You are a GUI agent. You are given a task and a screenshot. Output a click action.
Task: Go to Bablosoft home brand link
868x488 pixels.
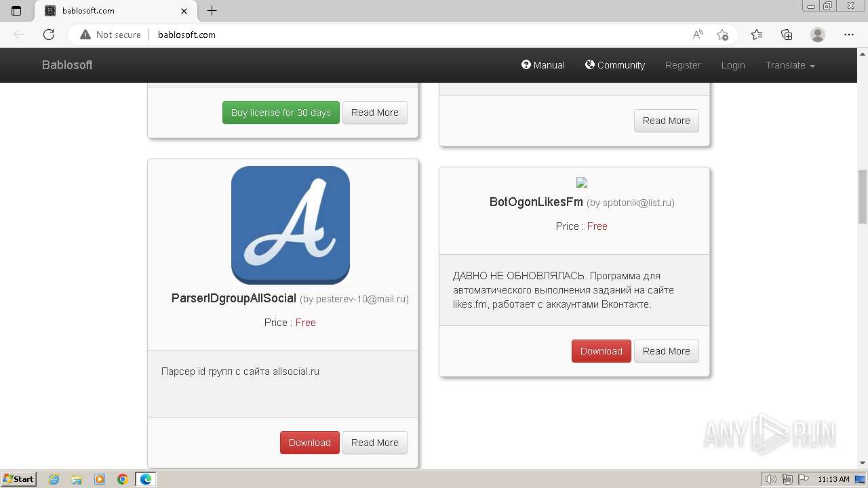point(67,65)
